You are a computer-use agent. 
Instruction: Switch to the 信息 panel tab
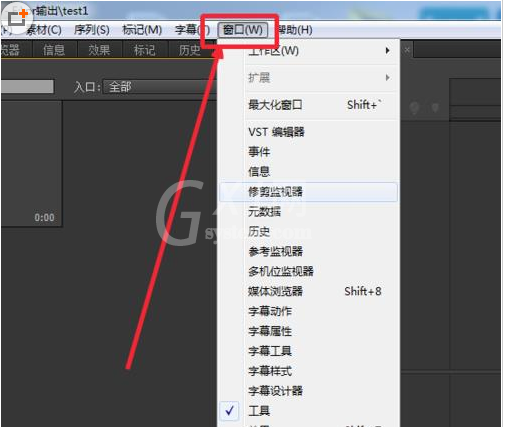tap(54, 50)
